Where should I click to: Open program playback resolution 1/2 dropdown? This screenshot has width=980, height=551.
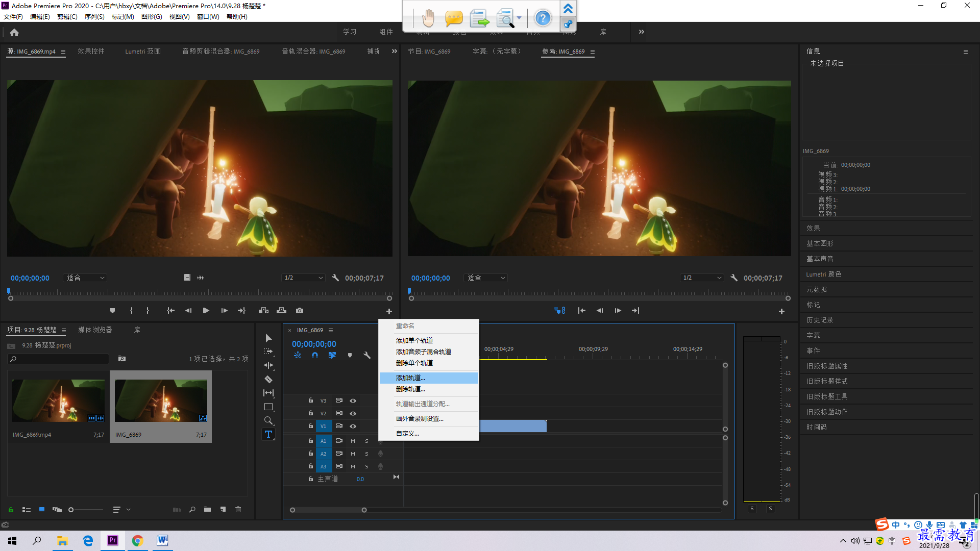[702, 278]
